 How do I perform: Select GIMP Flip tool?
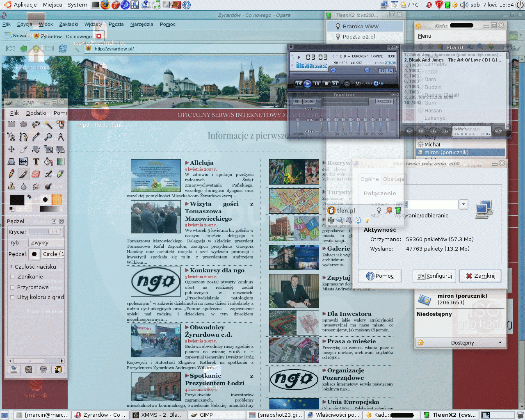click(x=24, y=161)
